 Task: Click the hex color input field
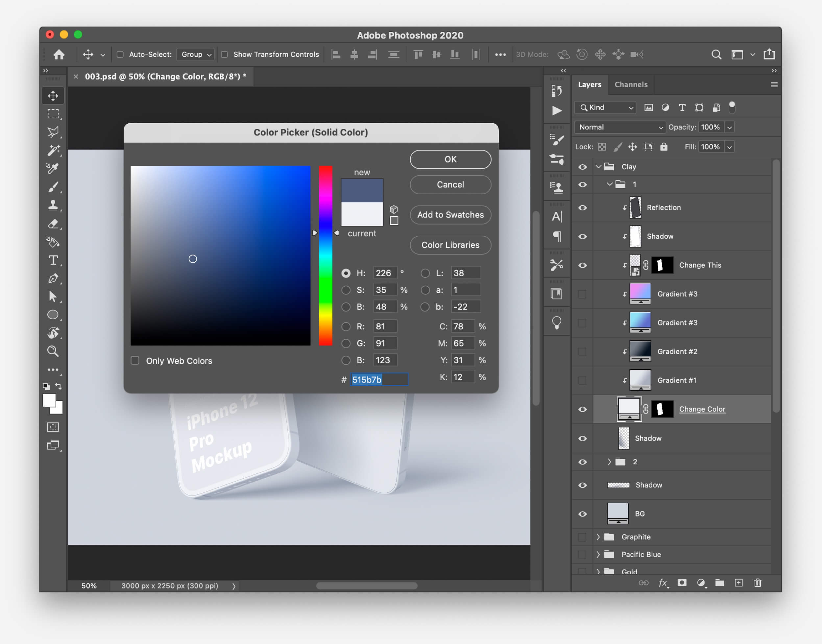tap(379, 380)
